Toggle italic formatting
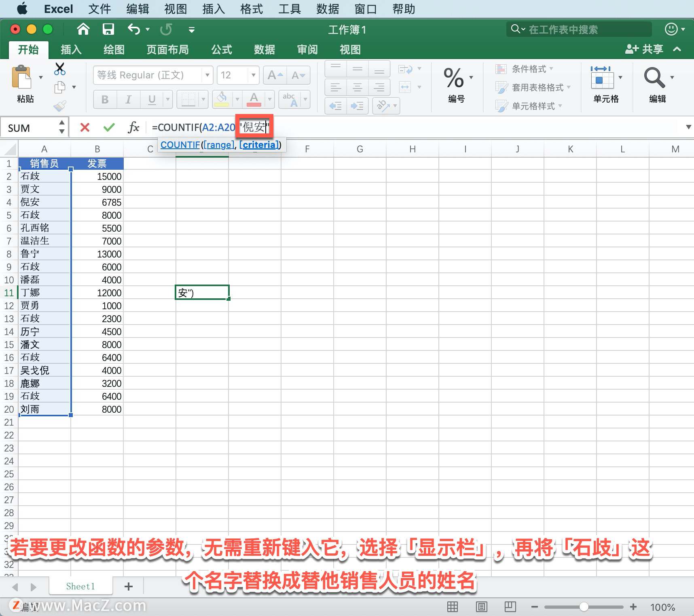Viewport: 694px width, 616px height. pyautogui.click(x=129, y=99)
